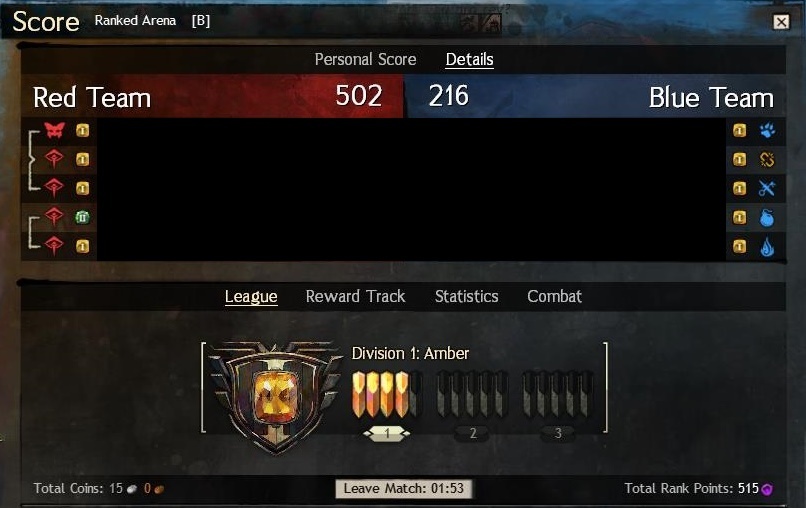
Task: Click the green division II badge
Action: tap(82, 217)
